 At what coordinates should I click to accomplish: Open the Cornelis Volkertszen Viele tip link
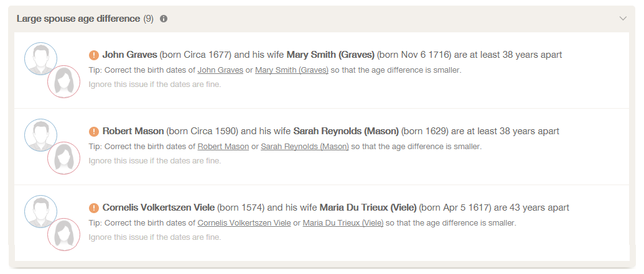[244, 223]
